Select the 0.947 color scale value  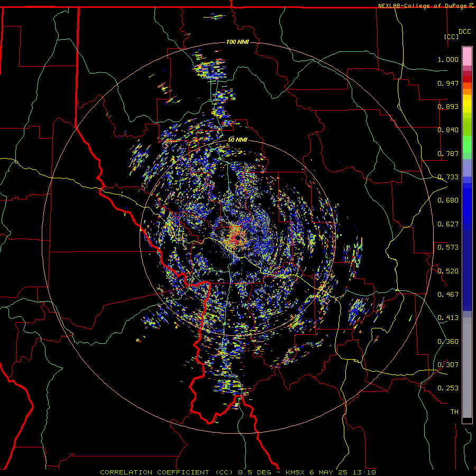pyautogui.click(x=448, y=83)
